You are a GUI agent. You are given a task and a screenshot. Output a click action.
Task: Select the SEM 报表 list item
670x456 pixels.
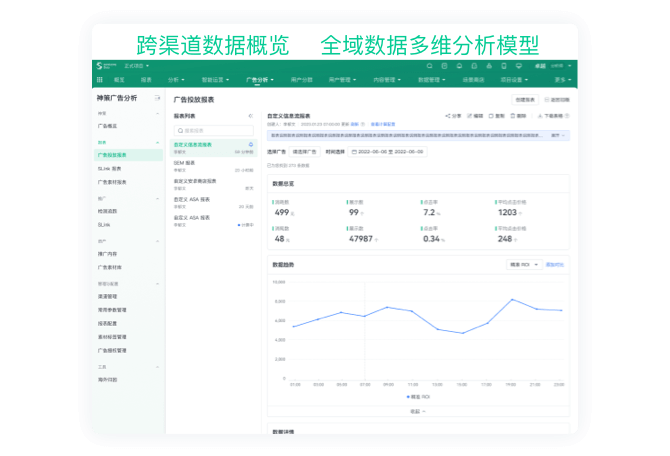[x=214, y=166]
